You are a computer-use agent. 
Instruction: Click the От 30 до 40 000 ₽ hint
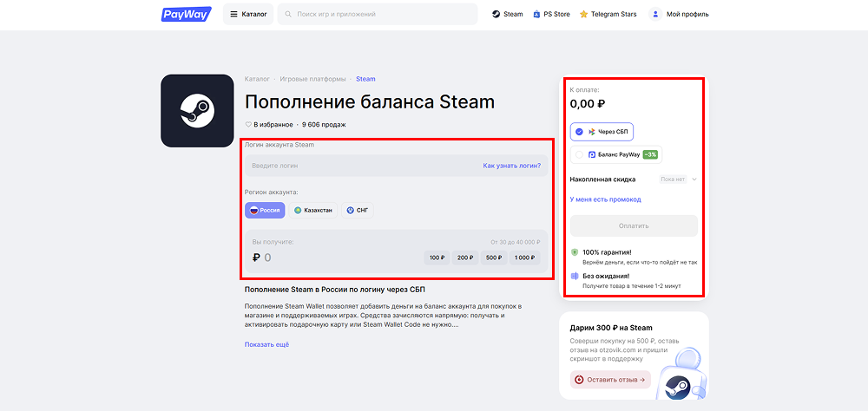pyautogui.click(x=516, y=242)
